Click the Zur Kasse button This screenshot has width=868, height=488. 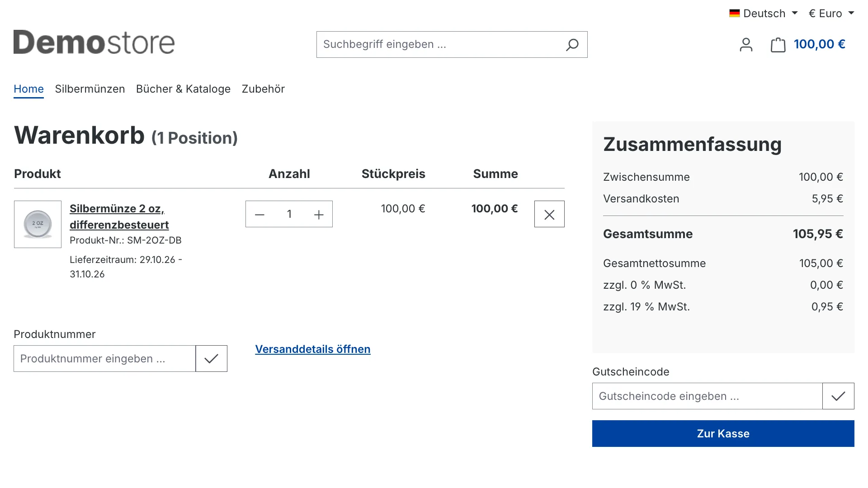click(723, 434)
